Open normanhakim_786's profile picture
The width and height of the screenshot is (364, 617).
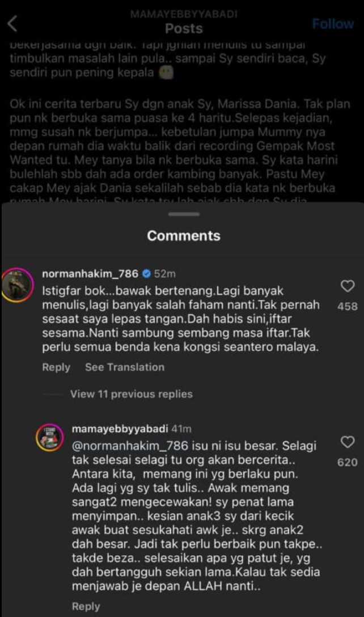click(18, 285)
